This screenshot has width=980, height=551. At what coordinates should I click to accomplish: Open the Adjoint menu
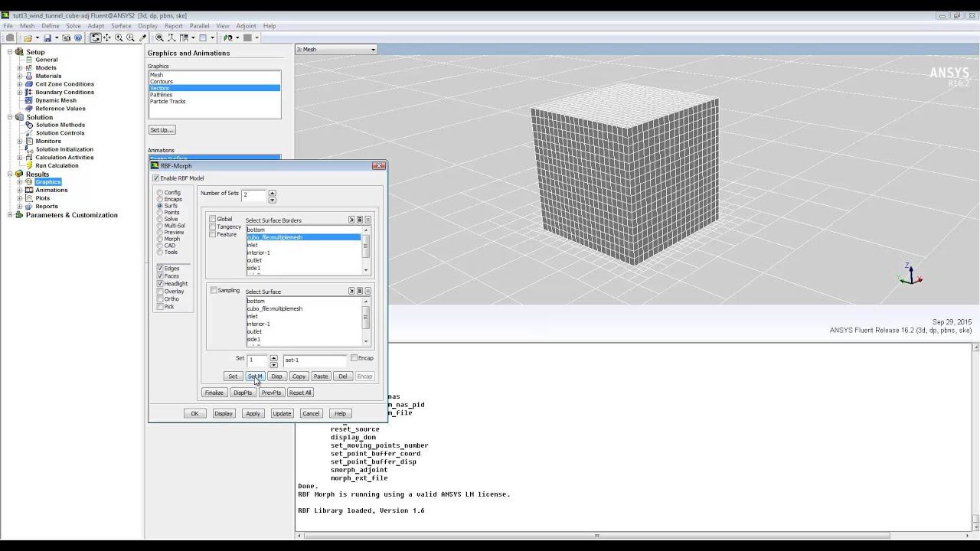[246, 26]
